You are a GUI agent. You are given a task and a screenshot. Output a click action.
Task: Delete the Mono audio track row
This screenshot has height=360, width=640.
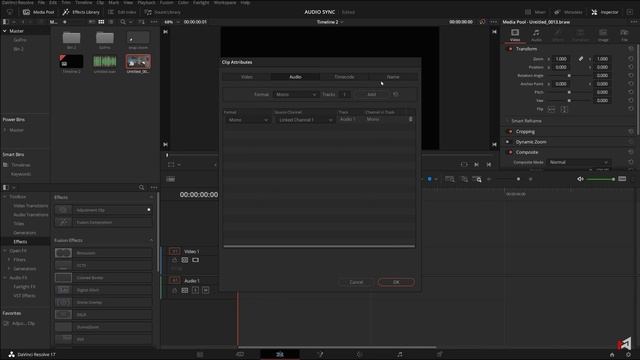tap(411, 119)
